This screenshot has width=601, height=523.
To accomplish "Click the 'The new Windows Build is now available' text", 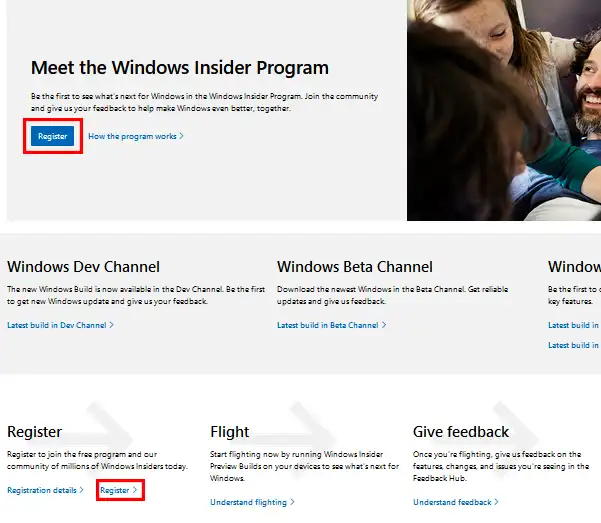I will click(136, 295).
